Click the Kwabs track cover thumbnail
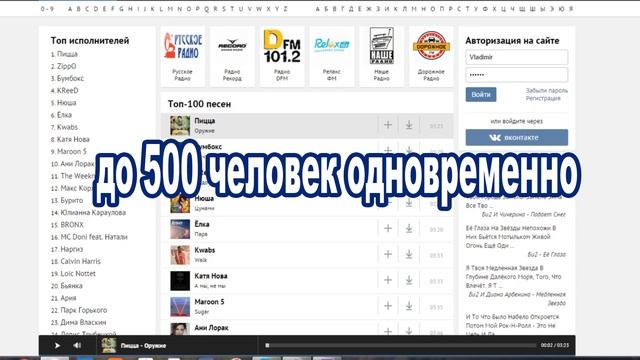 (x=180, y=255)
